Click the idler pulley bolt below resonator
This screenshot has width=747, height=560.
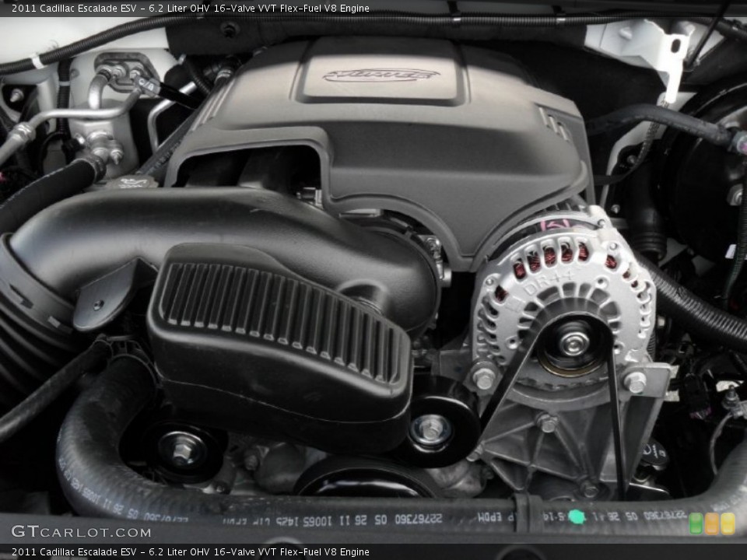(x=430, y=429)
